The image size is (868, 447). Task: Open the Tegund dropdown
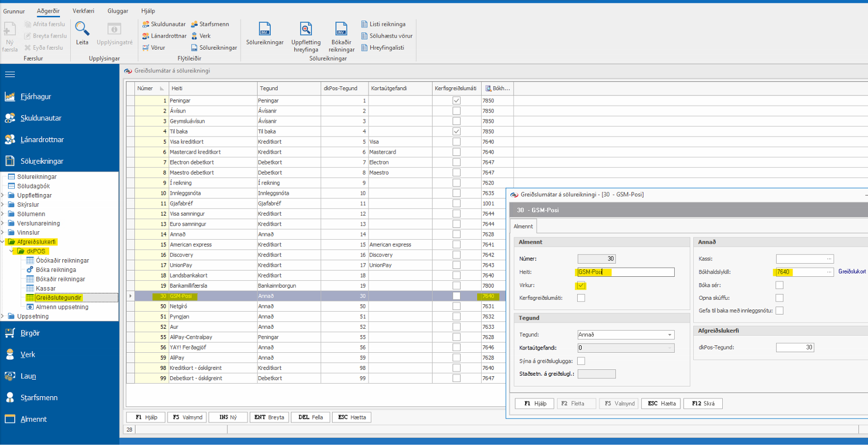click(669, 335)
